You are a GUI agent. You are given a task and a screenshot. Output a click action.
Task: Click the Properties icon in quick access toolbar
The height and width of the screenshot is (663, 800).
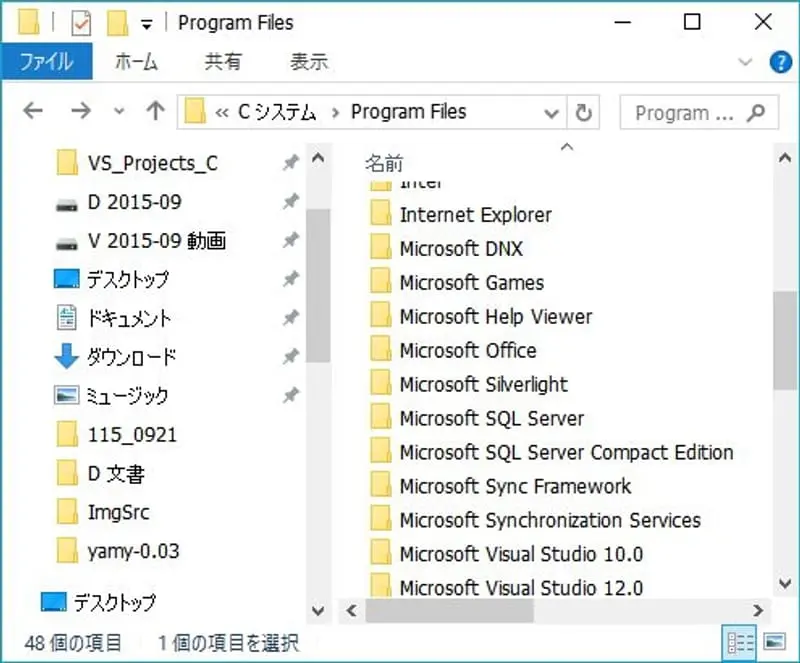(82, 23)
